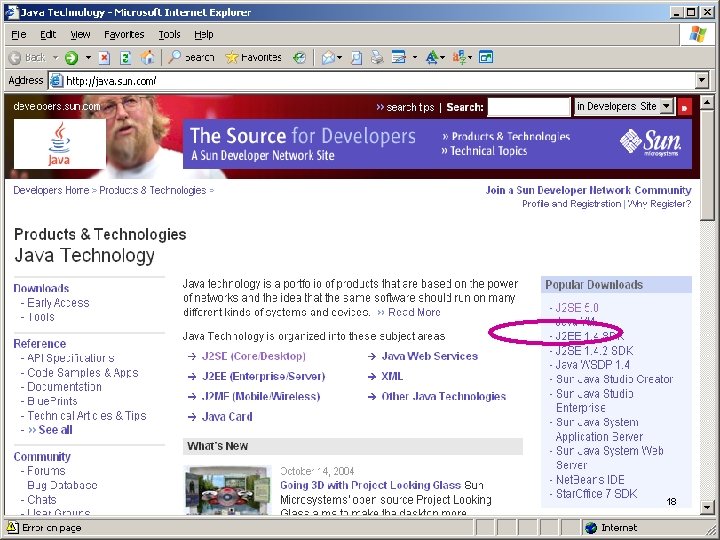Open Print Preview from toolbar

pos(356,57)
